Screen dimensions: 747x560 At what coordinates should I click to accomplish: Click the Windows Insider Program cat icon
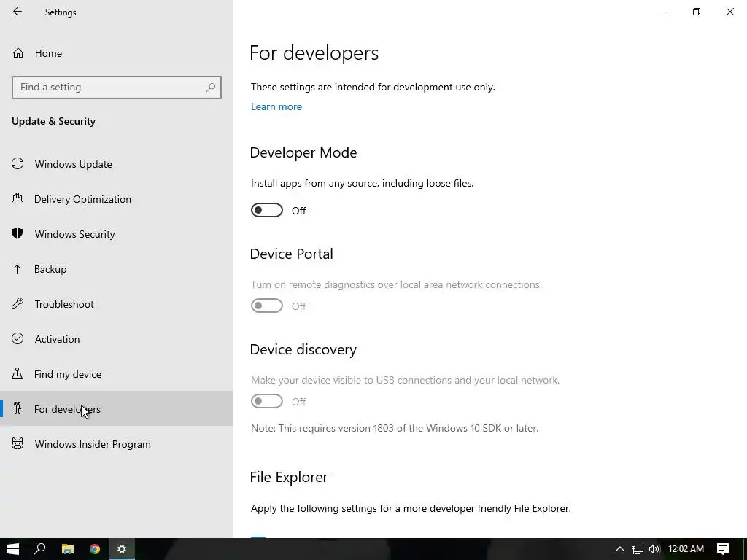(x=18, y=444)
